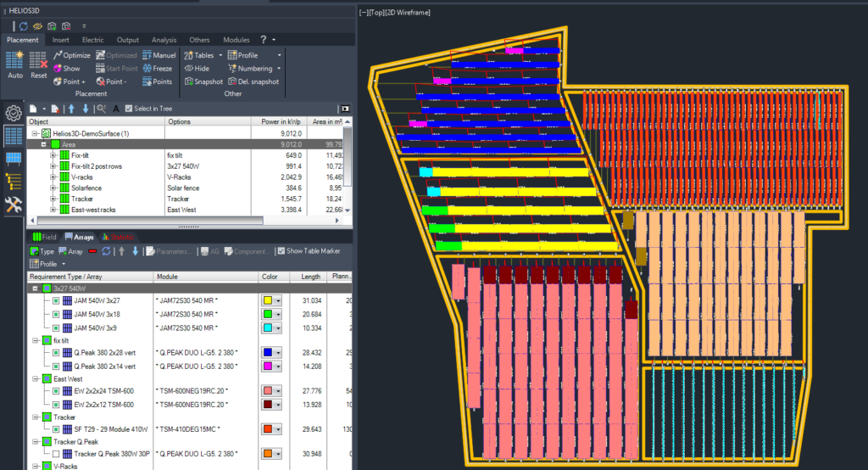Click the delete document icon in tree toolbar

[x=55, y=109]
